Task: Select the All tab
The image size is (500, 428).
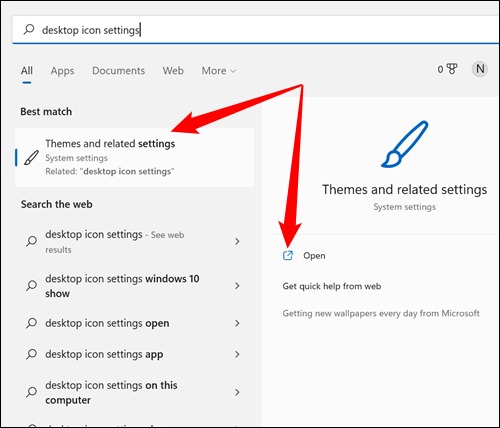Action: coord(27,71)
